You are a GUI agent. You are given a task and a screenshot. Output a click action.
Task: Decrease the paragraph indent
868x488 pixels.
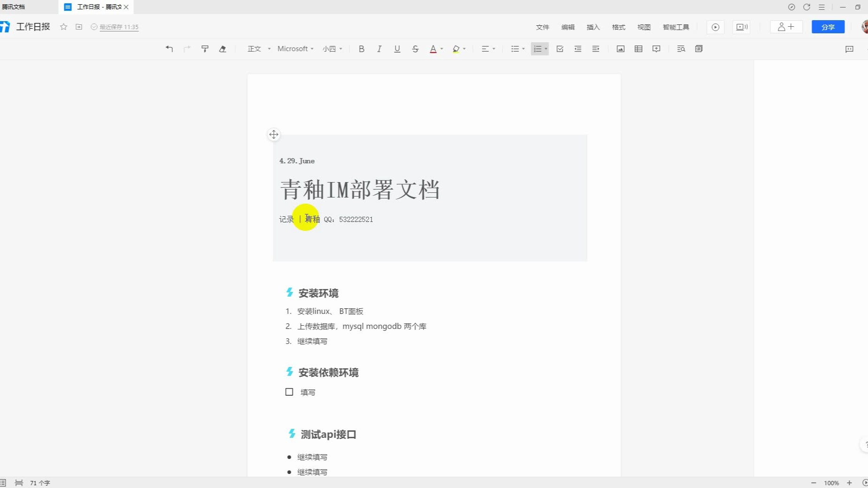point(578,49)
